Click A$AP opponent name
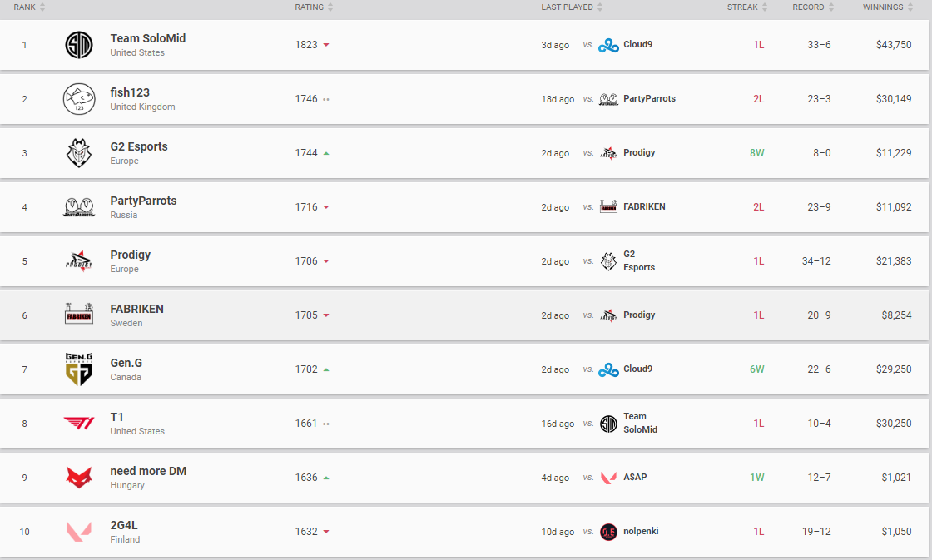Image resolution: width=932 pixels, height=560 pixels. [x=635, y=478]
